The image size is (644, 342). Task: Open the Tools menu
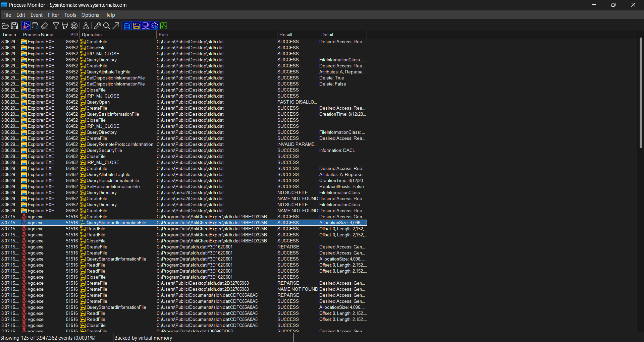[x=70, y=15]
